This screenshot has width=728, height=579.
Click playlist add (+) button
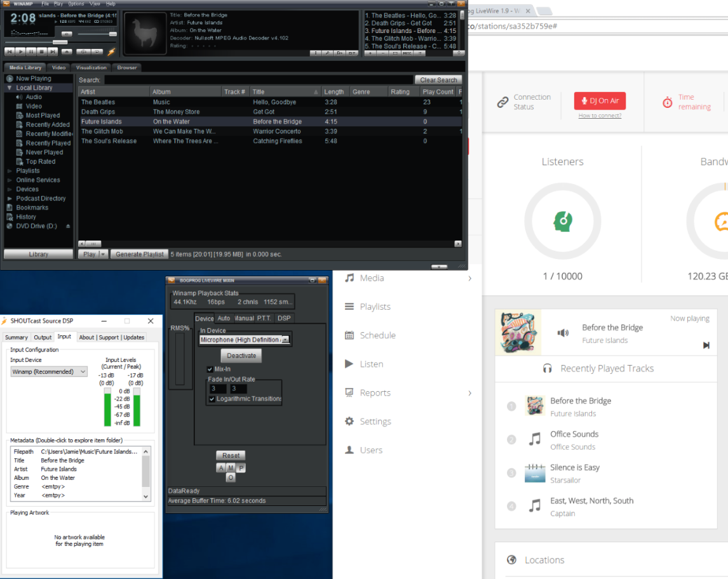[370, 53]
